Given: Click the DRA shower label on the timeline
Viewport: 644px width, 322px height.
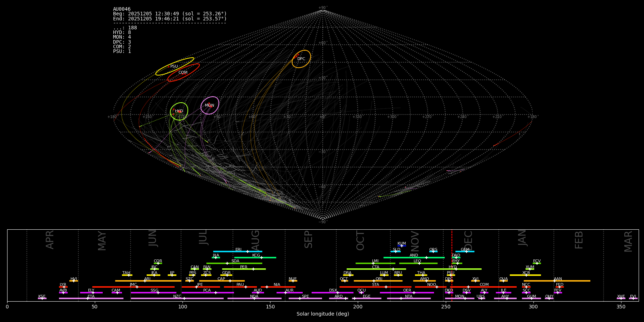Looking at the screenshot, I should (347, 273).
